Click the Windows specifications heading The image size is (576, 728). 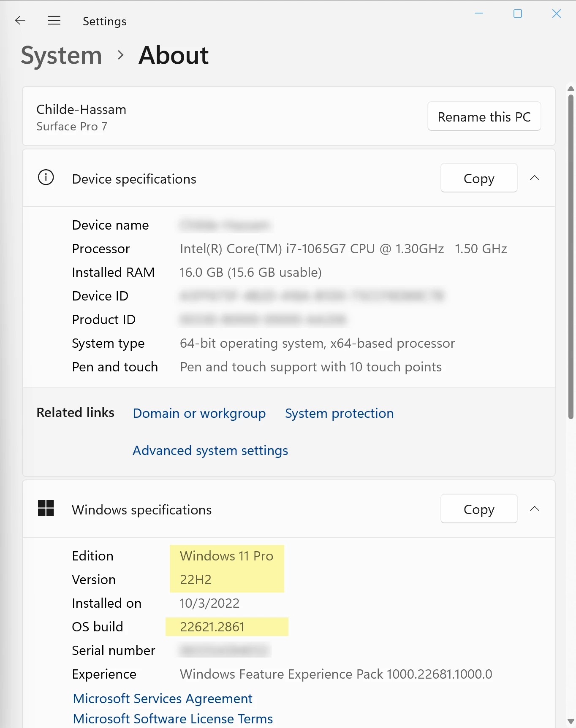click(x=142, y=510)
